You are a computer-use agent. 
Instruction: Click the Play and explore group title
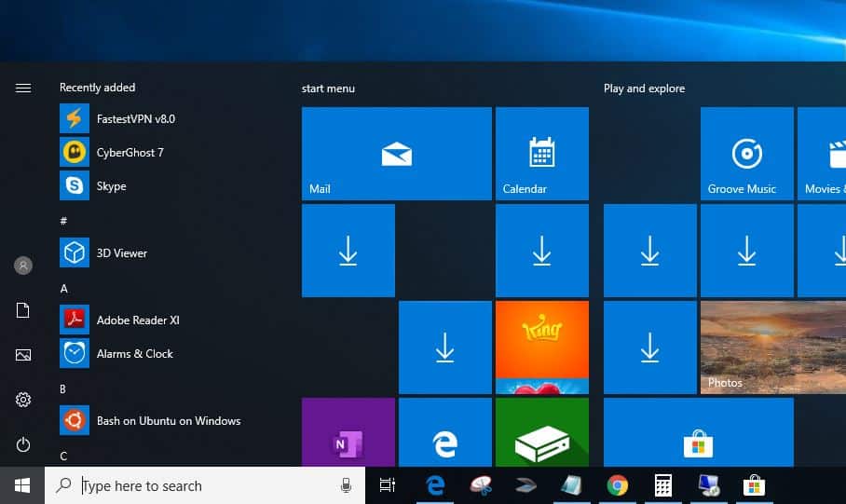[x=644, y=89]
